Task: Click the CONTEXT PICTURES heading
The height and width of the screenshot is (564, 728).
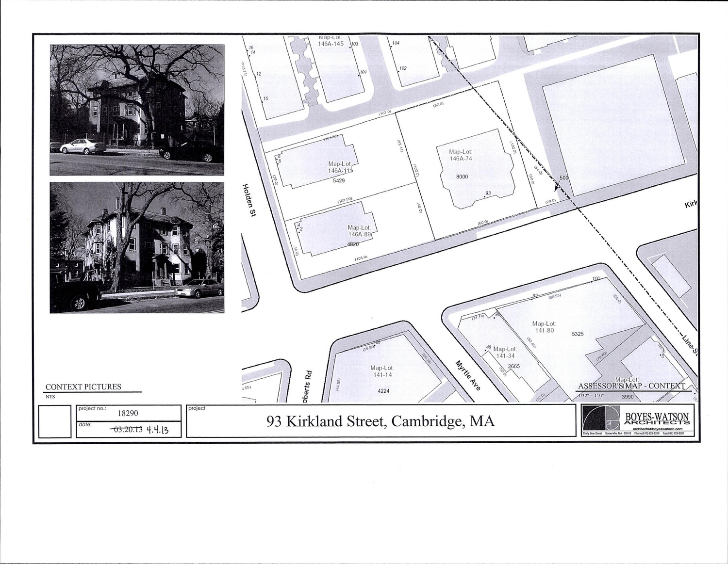Action: [x=83, y=387]
